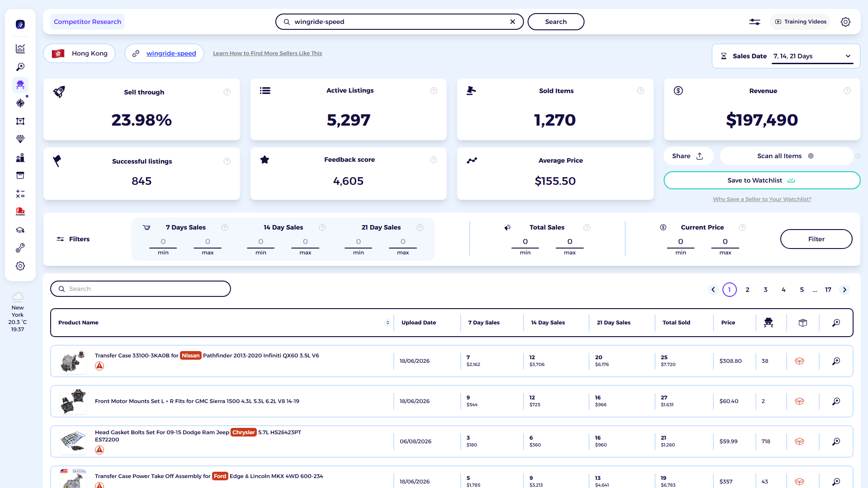The height and width of the screenshot is (488, 868).
Task: Expand the Sales Date days dropdown
Action: click(812, 56)
